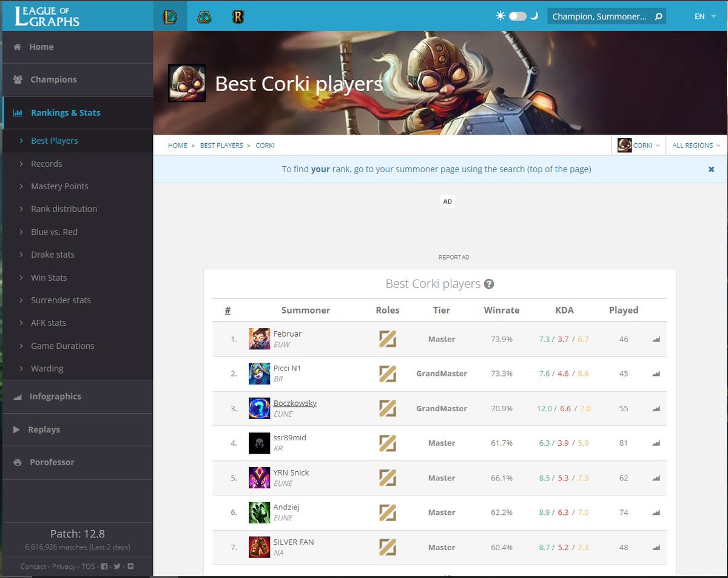
Task: Open Boczkowsky's summoner profile link
Action: [295, 403]
